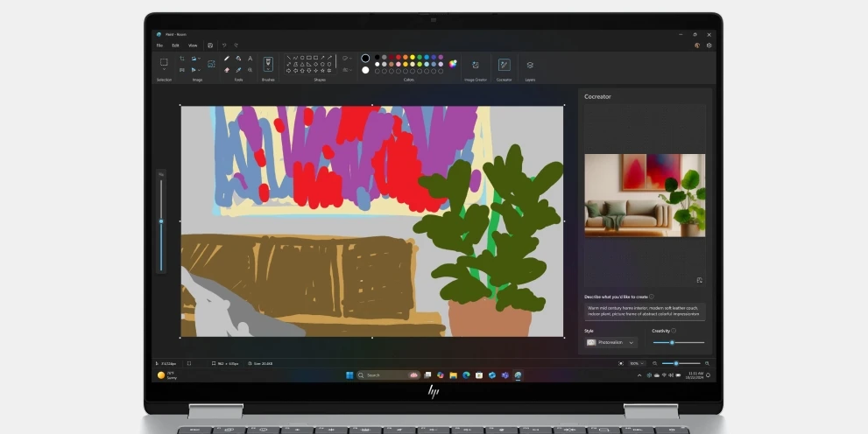This screenshot has width=868, height=434.
Task: Open the Edit colors wheel
Action: [x=452, y=64]
